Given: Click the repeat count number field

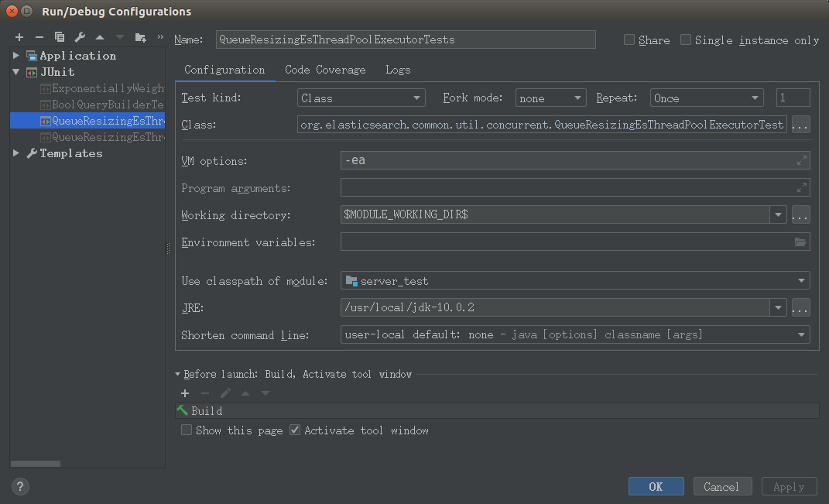Looking at the screenshot, I should click(793, 98).
